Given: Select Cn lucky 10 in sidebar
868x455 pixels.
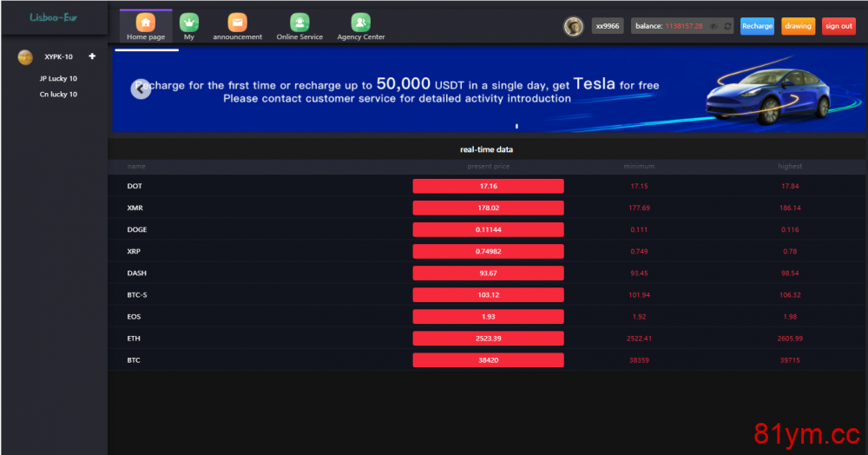Looking at the screenshot, I should click(x=58, y=94).
